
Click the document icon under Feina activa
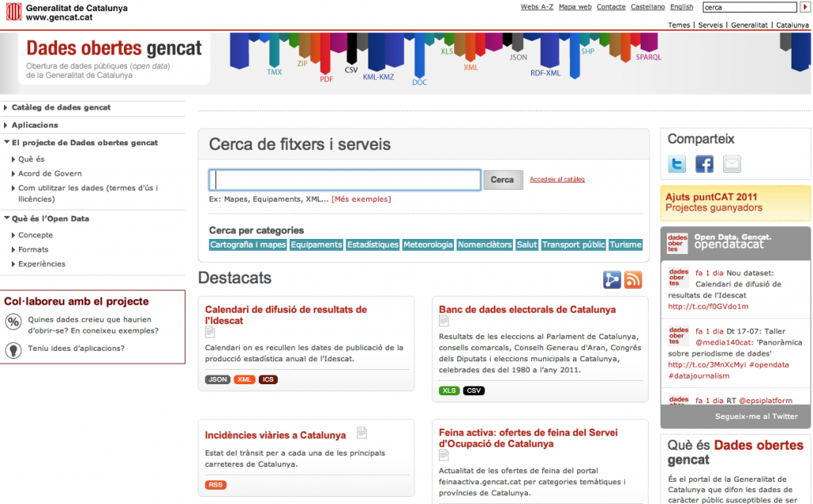pos(444,455)
